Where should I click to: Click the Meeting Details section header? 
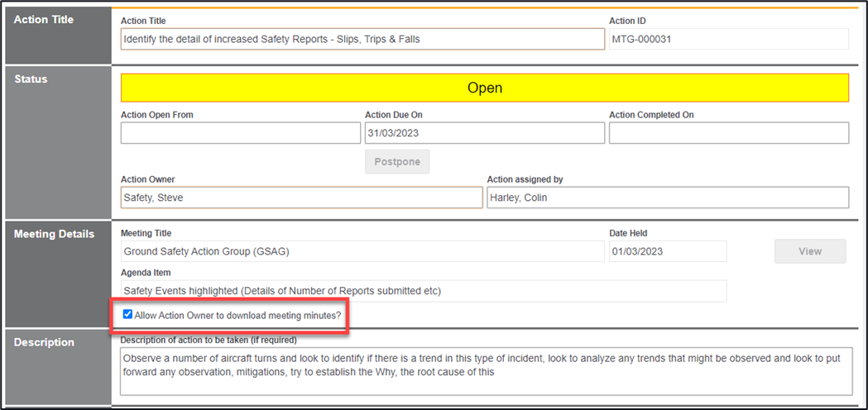[x=55, y=234]
